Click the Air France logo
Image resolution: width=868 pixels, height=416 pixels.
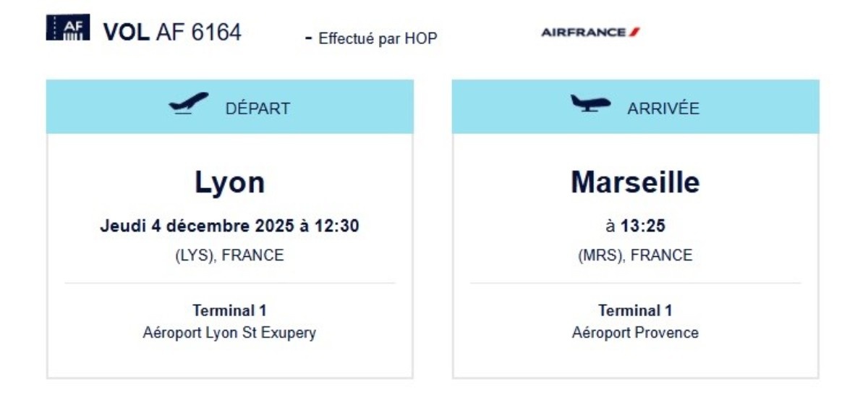click(590, 32)
